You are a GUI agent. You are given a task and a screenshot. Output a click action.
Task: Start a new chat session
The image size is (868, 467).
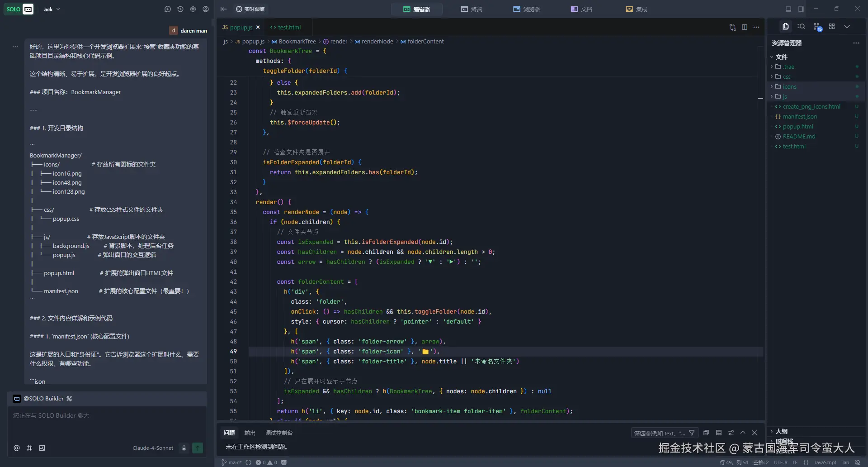pos(168,9)
